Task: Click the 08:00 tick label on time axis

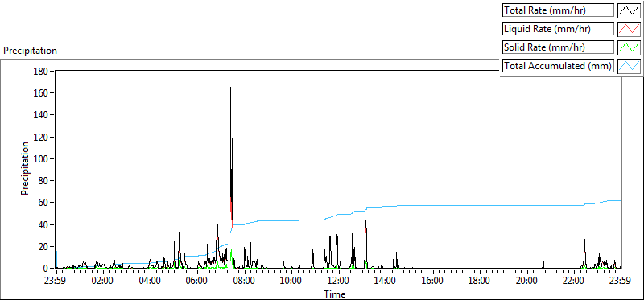Action: coord(245,282)
